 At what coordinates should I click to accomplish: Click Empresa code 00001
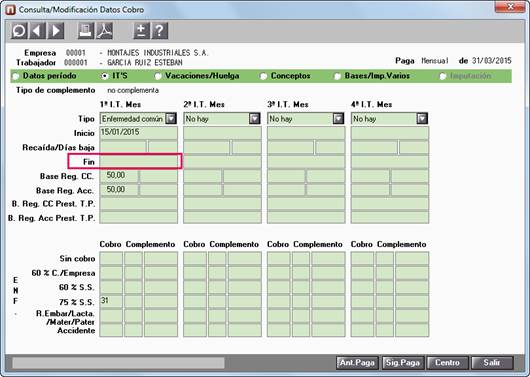pos(76,53)
